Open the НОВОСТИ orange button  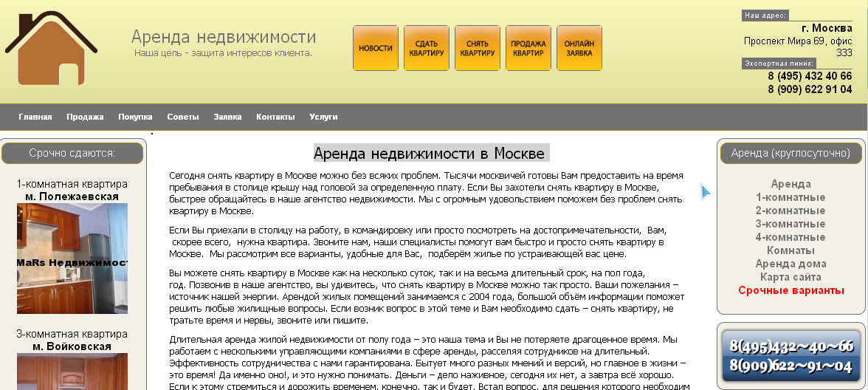tap(375, 48)
